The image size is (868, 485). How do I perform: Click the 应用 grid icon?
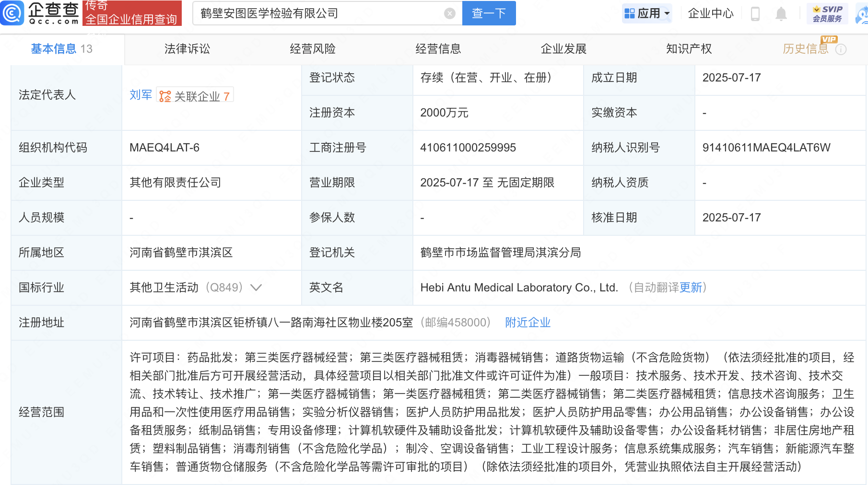(629, 13)
